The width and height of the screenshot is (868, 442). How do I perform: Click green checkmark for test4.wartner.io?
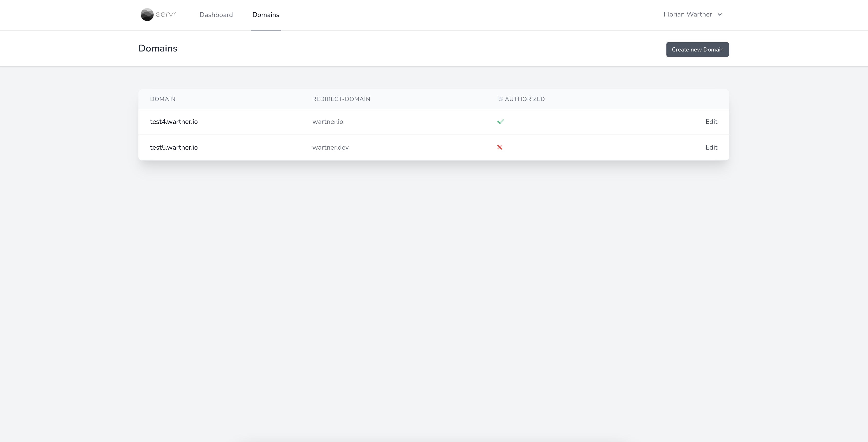(x=500, y=122)
